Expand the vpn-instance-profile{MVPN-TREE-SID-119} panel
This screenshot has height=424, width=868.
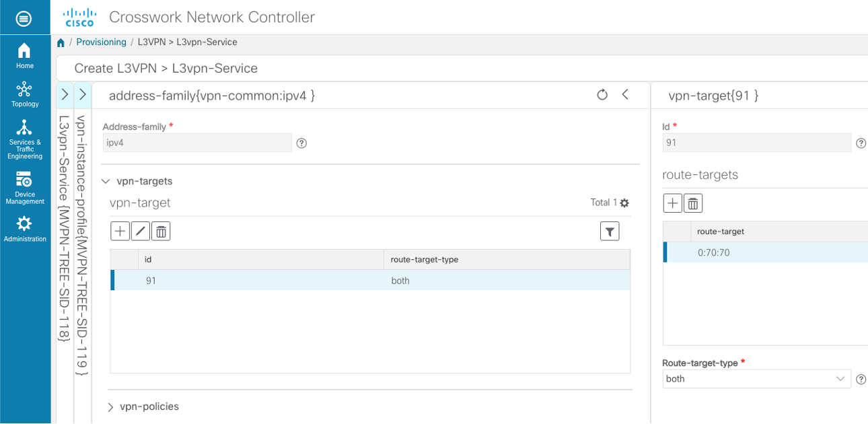point(82,95)
